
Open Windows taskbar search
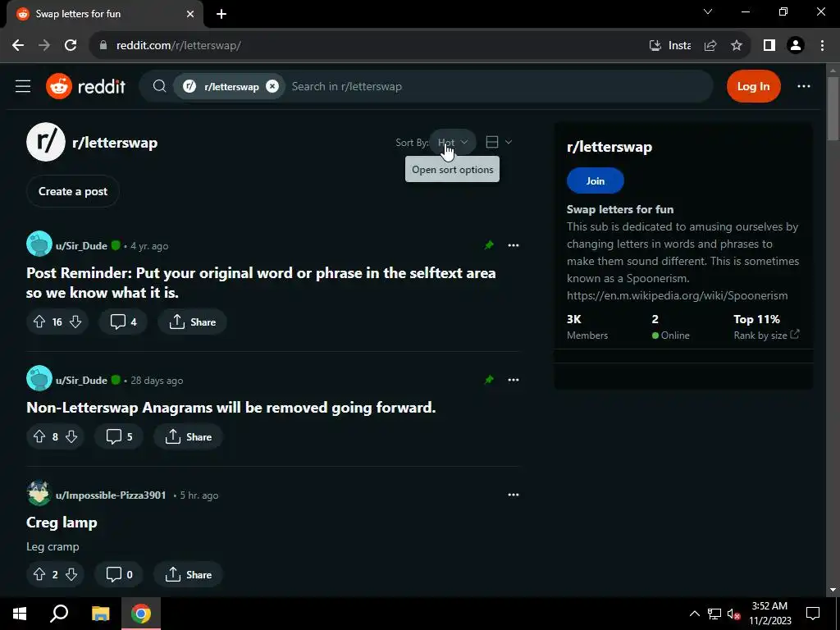click(59, 614)
